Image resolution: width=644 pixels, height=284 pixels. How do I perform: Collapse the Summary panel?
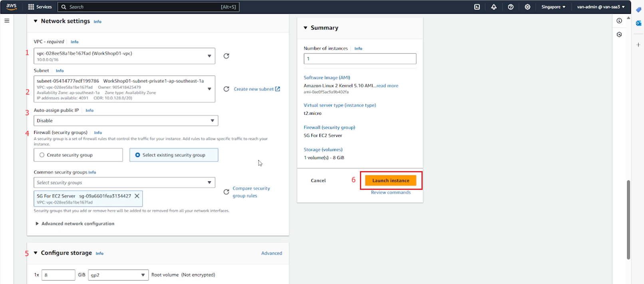click(306, 28)
